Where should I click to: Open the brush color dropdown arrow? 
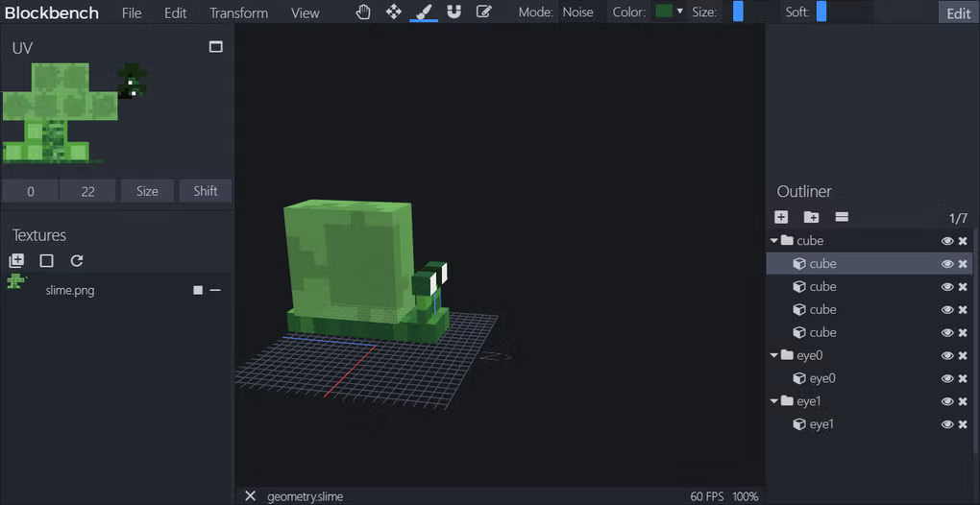pos(680,12)
